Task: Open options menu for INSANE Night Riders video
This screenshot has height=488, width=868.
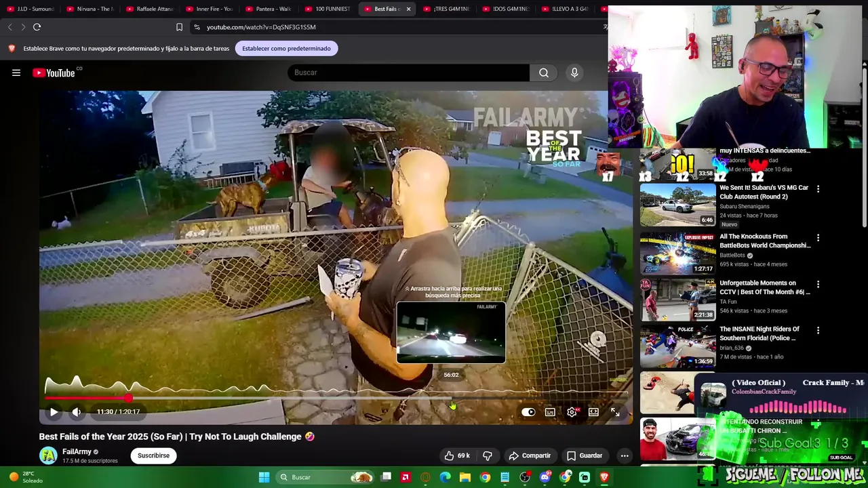Action: point(818,330)
